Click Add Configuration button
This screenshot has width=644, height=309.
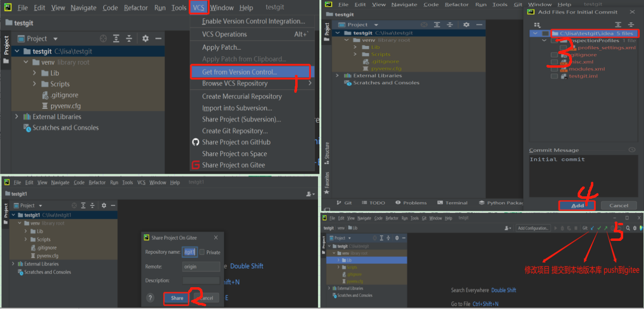[x=533, y=228]
